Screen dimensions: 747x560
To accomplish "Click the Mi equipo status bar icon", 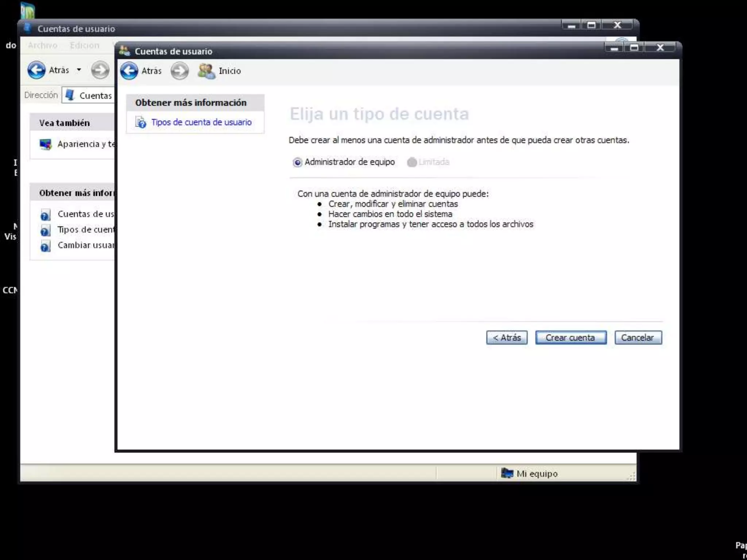I will [507, 473].
